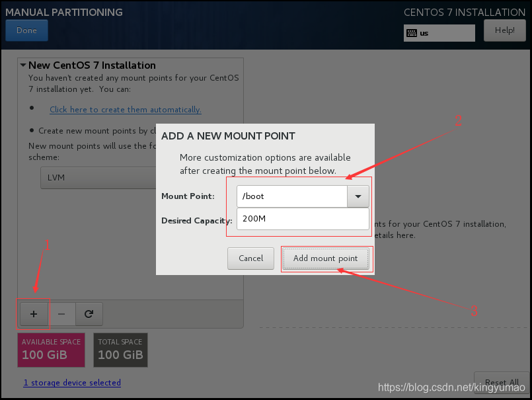The height and width of the screenshot is (400, 532).
Task: Click the Available Space 100 GiB box
Action: pyautogui.click(x=52, y=350)
